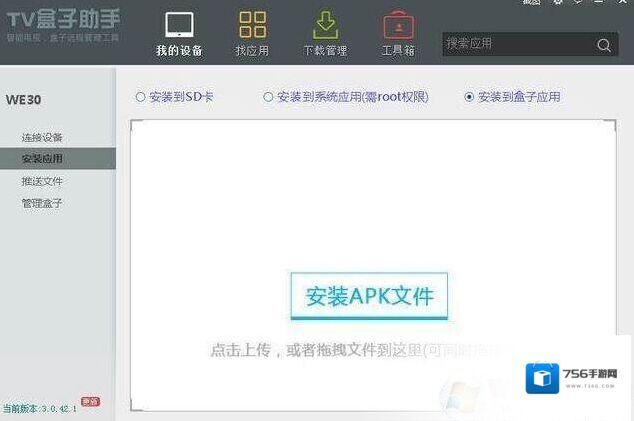Click the WE30 device name
Viewport: 634px width, 421px height.
23,100
